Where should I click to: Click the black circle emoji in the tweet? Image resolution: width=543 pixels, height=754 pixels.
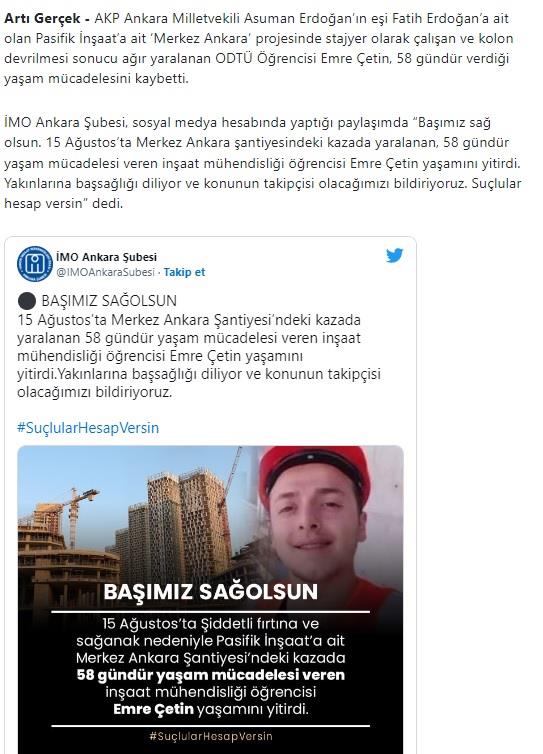[x=27, y=301]
